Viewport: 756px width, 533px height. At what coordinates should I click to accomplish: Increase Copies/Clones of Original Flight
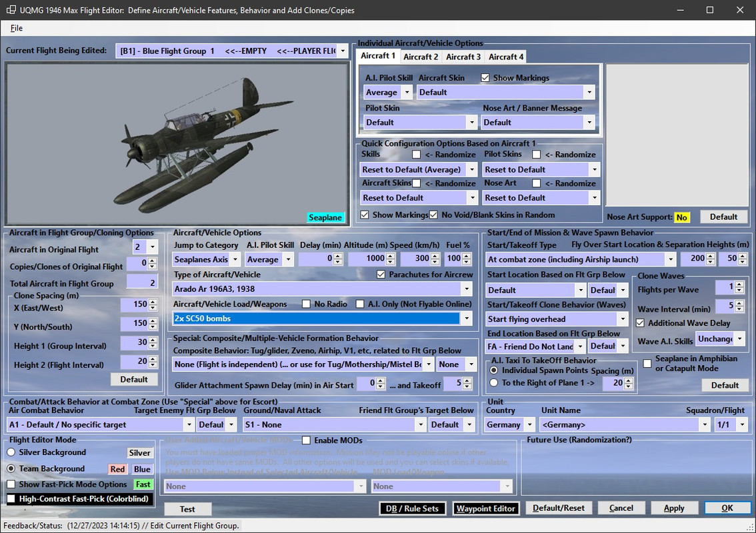[x=153, y=261]
